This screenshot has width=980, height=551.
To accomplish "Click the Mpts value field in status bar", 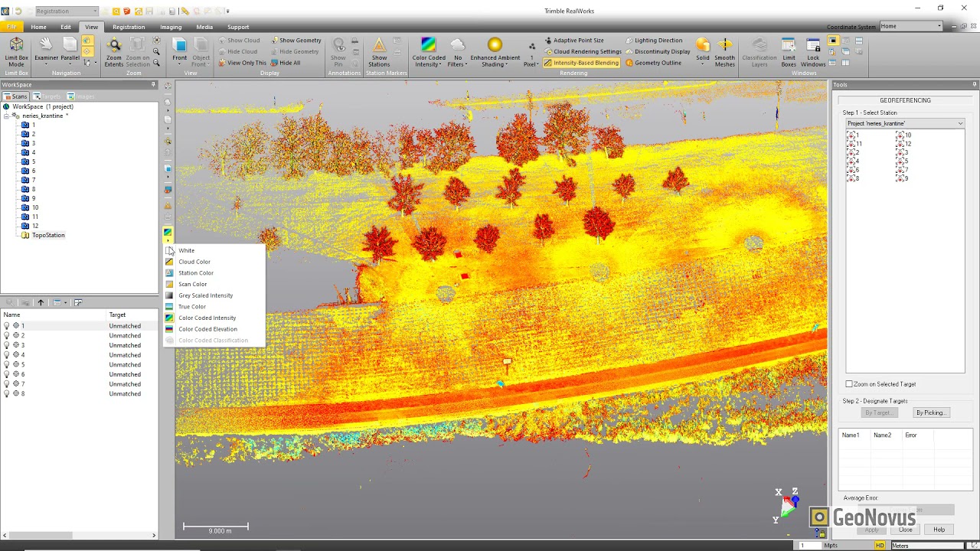I will [x=809, y=546].
